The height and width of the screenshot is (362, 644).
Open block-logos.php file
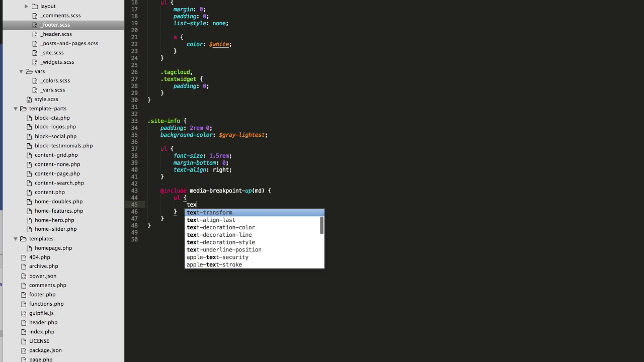[x=55, y=127]
